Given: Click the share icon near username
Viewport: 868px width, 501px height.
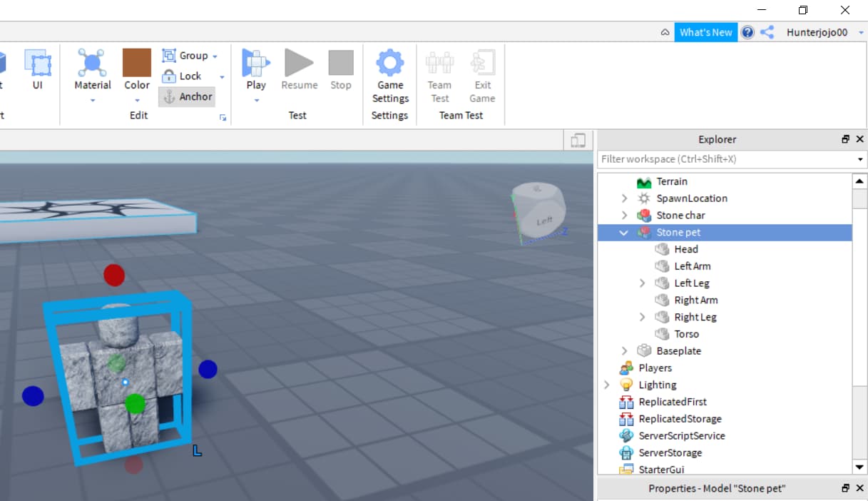Looking at the screenshot, I should point(767,32).
